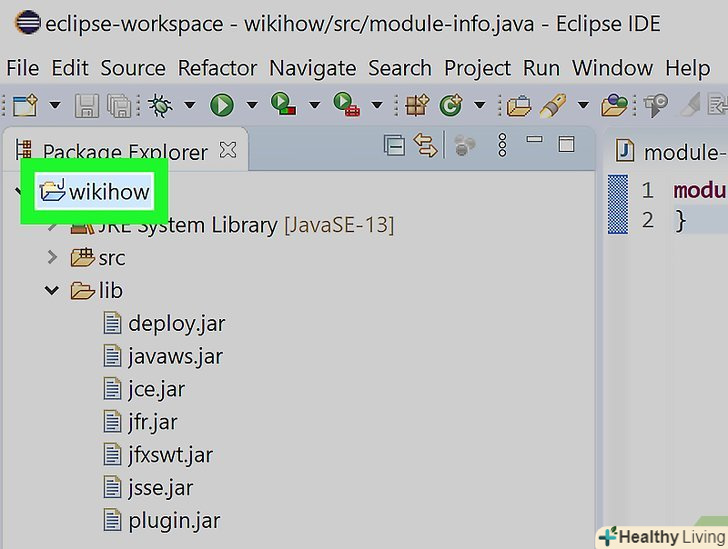Maximize the Package Explorer view
The width and height of the screenshot is (728, 549).
[x=566, y=144]
